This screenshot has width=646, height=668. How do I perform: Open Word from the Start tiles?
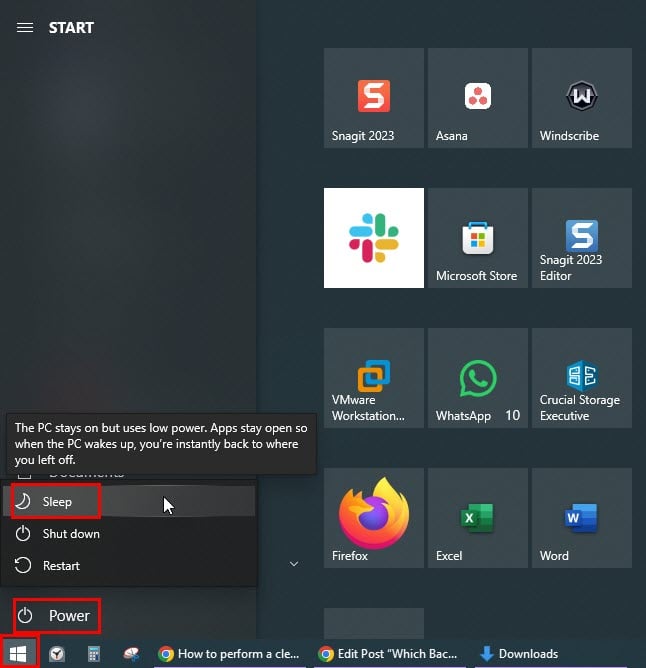[x=581, y=518]
